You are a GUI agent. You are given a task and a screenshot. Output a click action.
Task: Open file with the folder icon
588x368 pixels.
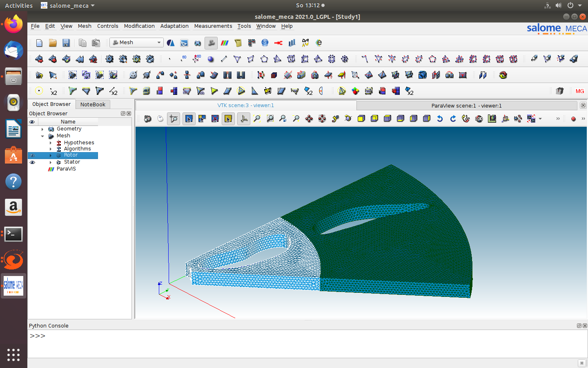click(x=53, y=43)
